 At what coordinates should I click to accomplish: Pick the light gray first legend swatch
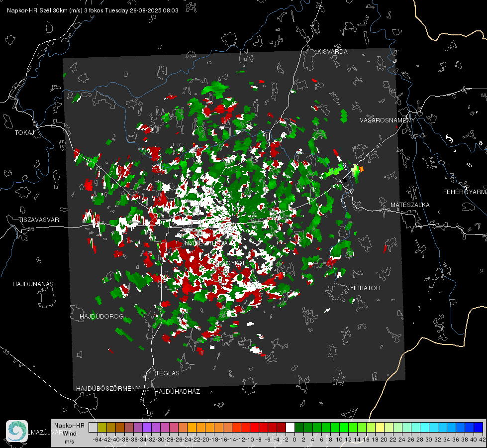point(93,427)
